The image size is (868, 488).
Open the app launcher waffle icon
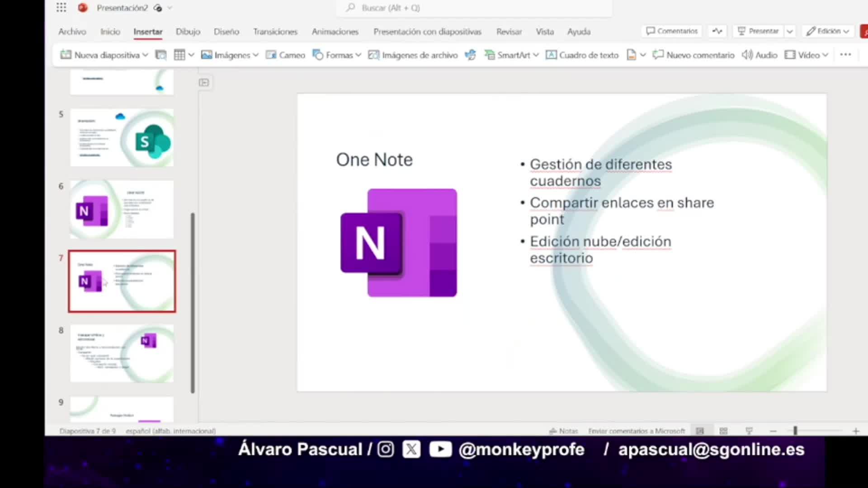pyautogui.click(x=61, y=8)
